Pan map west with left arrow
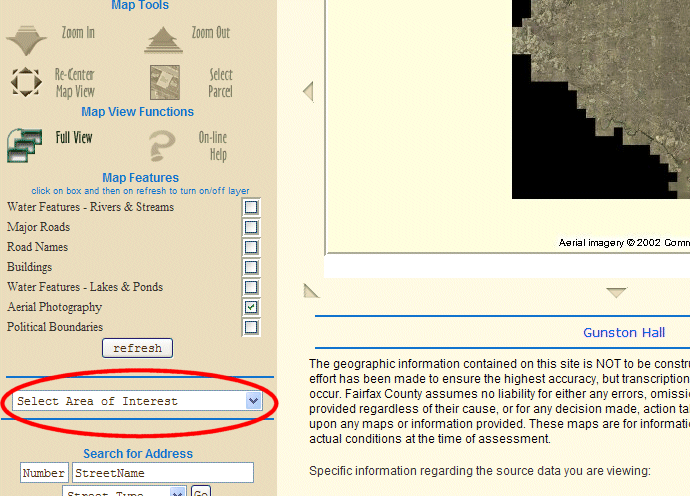690x496 pixels. (x=308, y=92)
